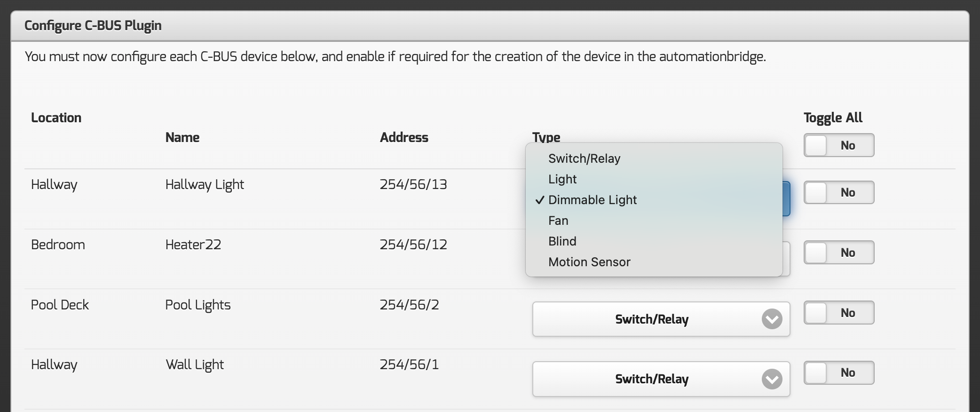Select Switch/Relay in the open type list
Image resolution: width=980 pixels, height=412 pixels.
pos(584,158)
